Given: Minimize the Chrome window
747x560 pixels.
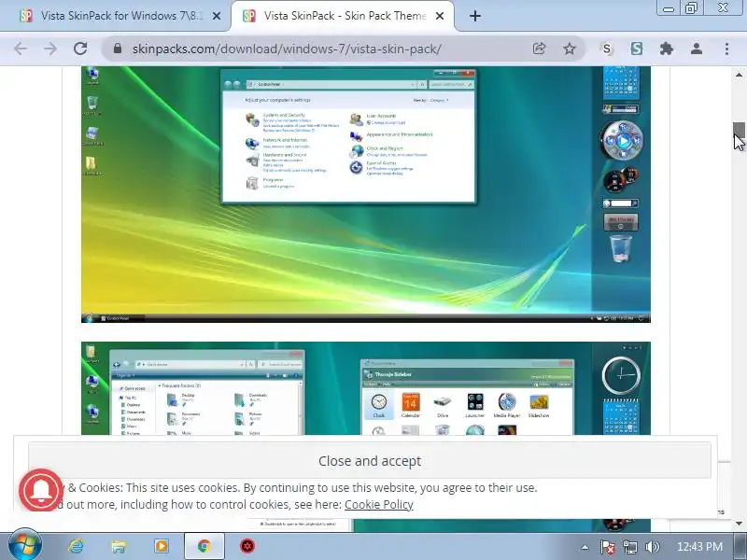Looking at the screenshot, I should pyautogui.click(x=669, y=8).
